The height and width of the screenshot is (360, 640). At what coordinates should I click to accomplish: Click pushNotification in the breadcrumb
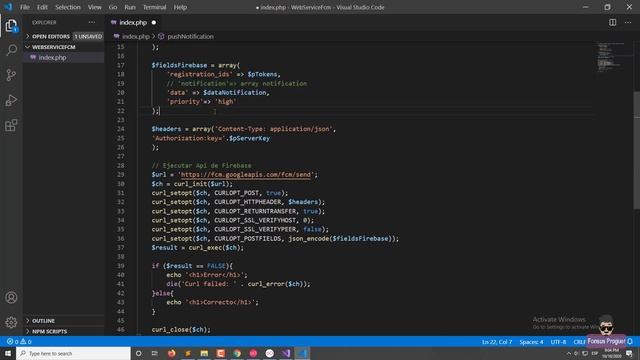(x=190, y=36)
